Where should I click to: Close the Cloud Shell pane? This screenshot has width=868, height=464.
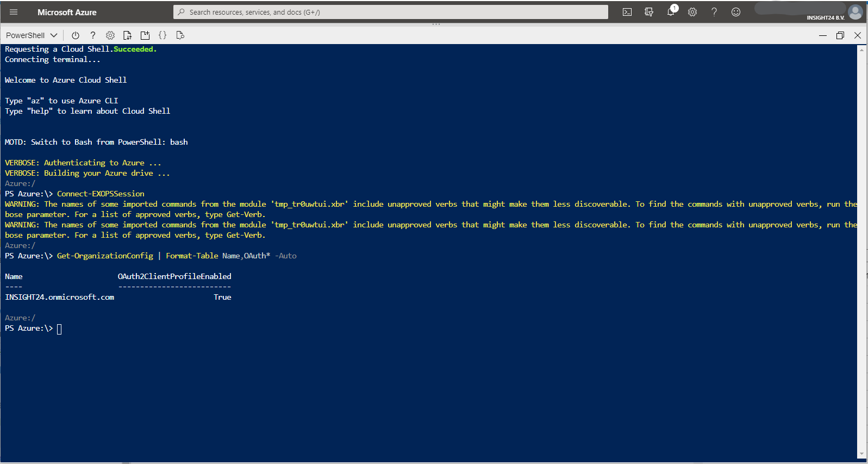[x=858, y=35]
